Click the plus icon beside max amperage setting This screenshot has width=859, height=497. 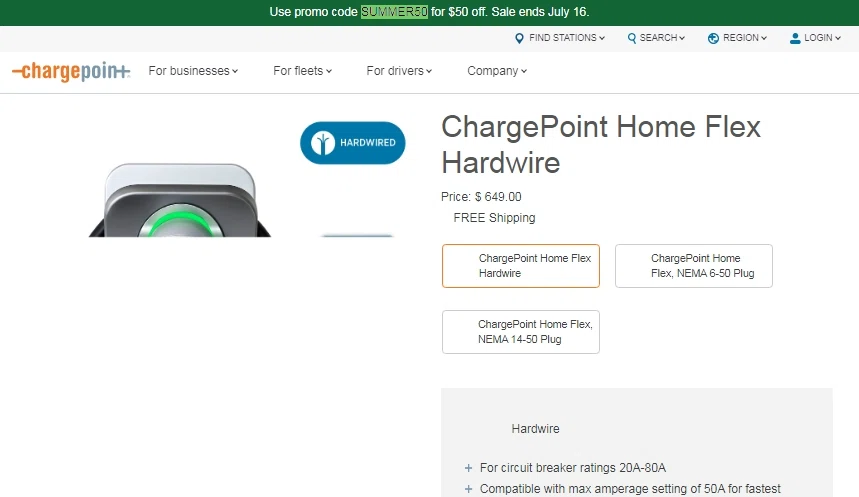(468, 489)
